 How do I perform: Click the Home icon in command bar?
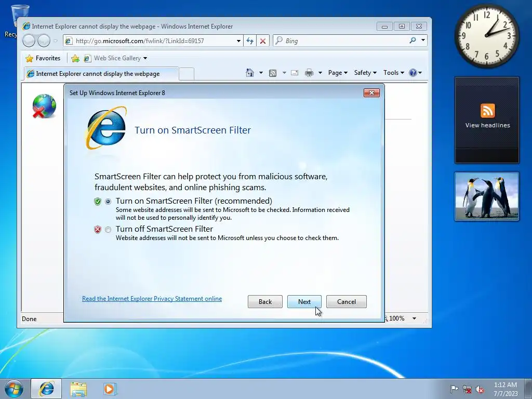(x=250, y=73)
